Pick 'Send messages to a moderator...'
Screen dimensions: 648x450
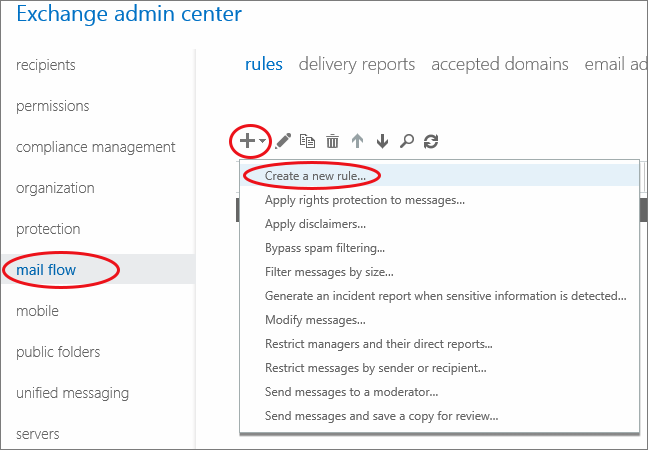[x=351, y=391]
